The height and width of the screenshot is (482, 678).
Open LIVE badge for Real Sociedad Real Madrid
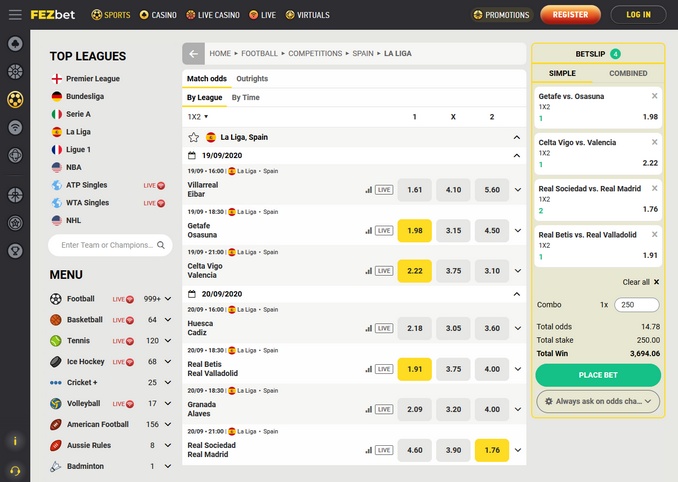[x=384, y=450]
